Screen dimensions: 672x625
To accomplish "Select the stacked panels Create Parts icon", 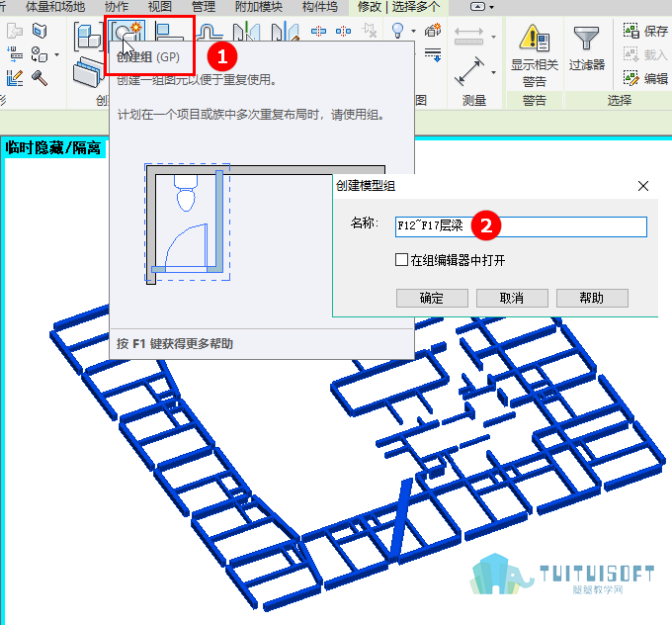I will 89,72.
